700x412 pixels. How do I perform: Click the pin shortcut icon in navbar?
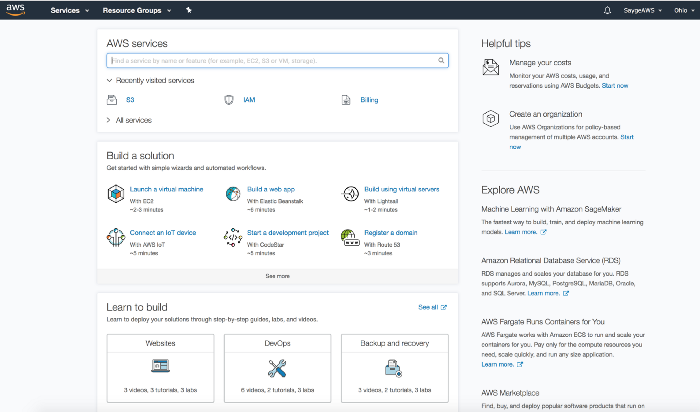(x=189, y=10)
